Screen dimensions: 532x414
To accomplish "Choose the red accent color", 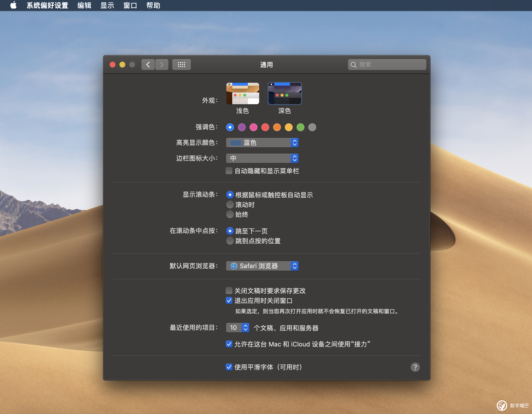I will pos(265,127).
